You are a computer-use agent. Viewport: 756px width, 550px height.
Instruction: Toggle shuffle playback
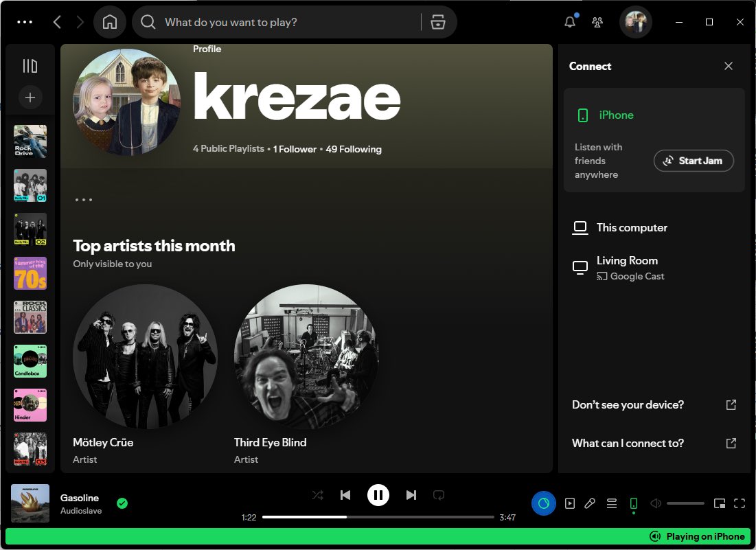(318, 495)
